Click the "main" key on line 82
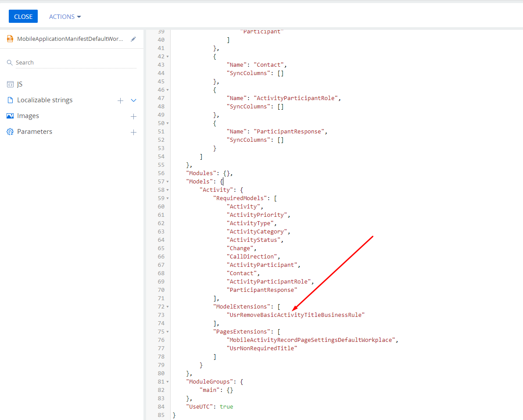 [x=210, y=390]
